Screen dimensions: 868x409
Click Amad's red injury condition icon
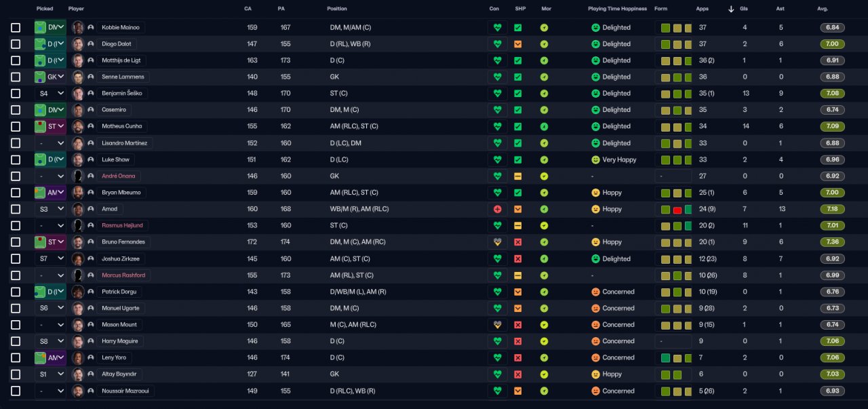tap(497, 209)
